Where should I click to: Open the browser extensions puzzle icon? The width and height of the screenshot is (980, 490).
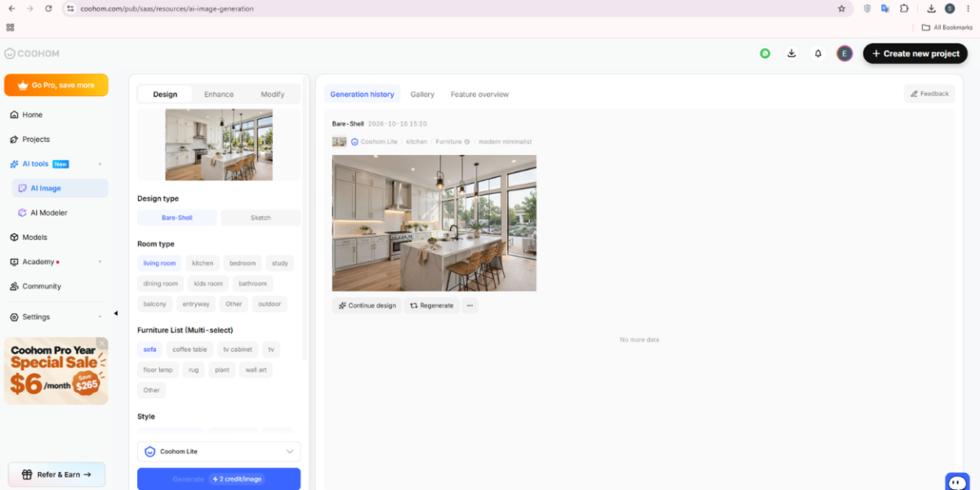tap(904, 8)
